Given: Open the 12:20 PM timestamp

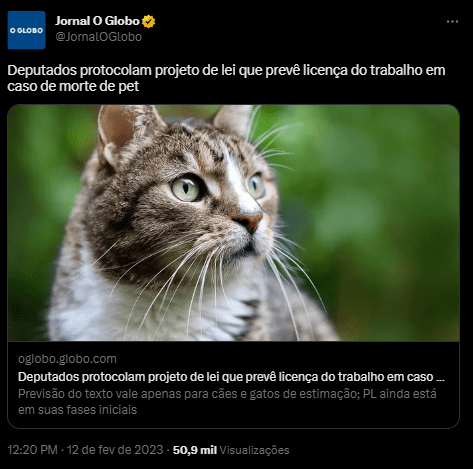Looking at the screenshot, I should coord(32,450).
